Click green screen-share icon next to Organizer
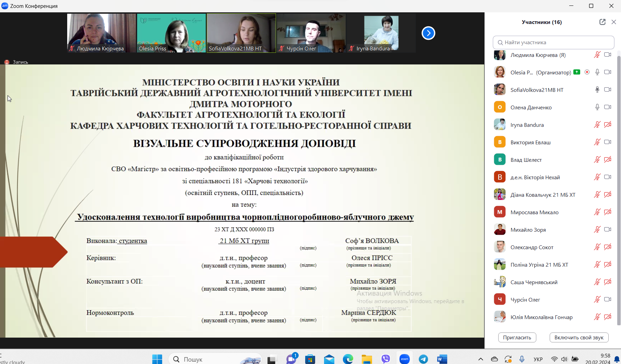 [577, 72]
